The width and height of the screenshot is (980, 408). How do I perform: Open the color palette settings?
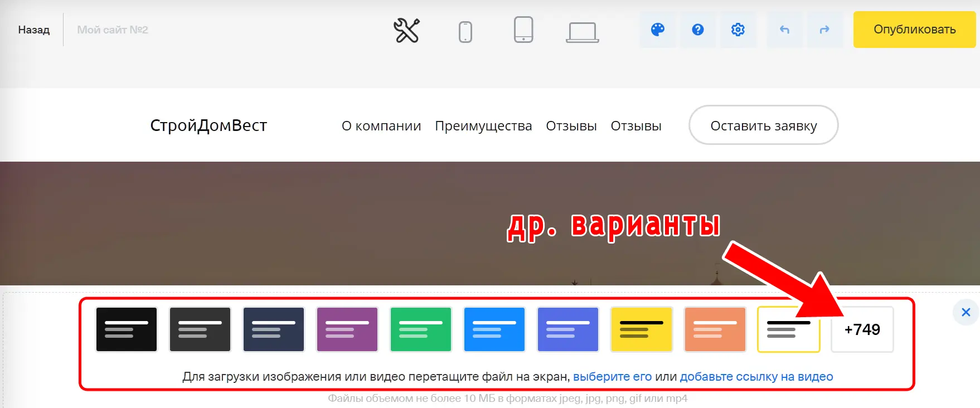[x=658, y=30]
